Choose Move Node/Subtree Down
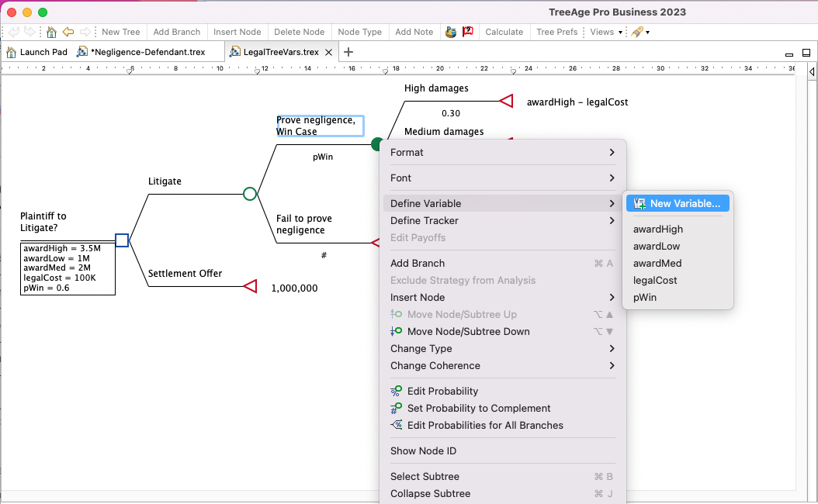The width and height of the screenshot is (818, 504). point(503,332)
